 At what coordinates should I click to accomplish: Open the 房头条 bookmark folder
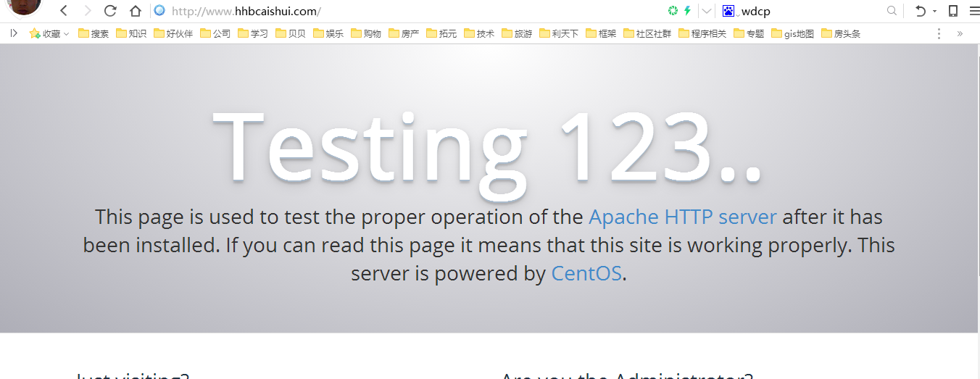coord(841,33)
